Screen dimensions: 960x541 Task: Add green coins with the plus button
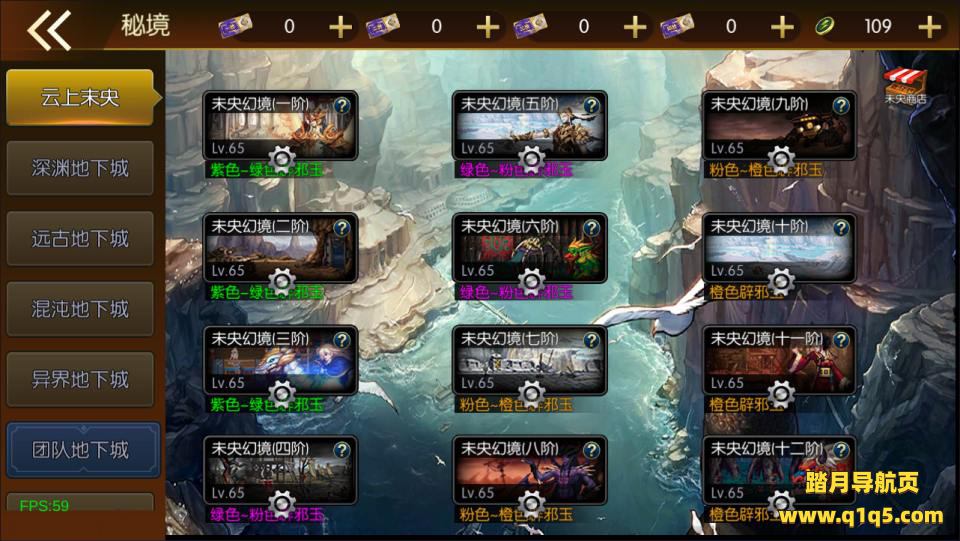929,27
